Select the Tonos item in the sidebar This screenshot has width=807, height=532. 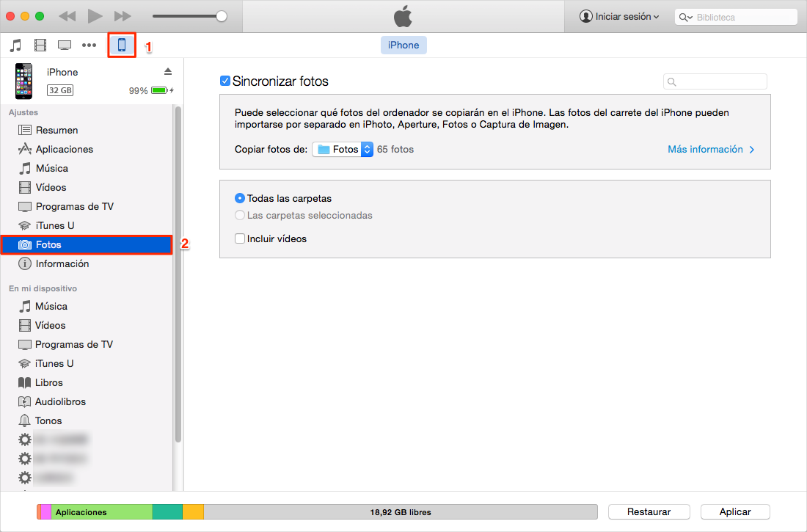[48, 420]
